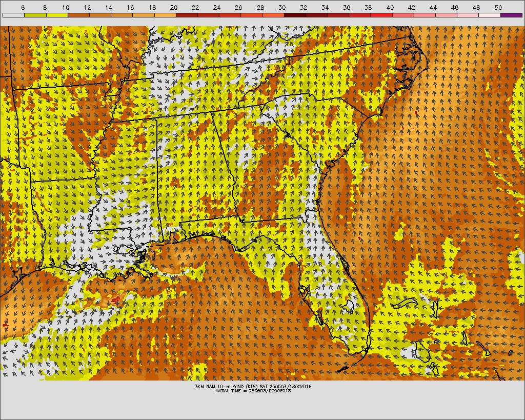The image size is (525, 420).
Task: Select the legend swatch between 18 and 20
Action: (x=165, y=15)
